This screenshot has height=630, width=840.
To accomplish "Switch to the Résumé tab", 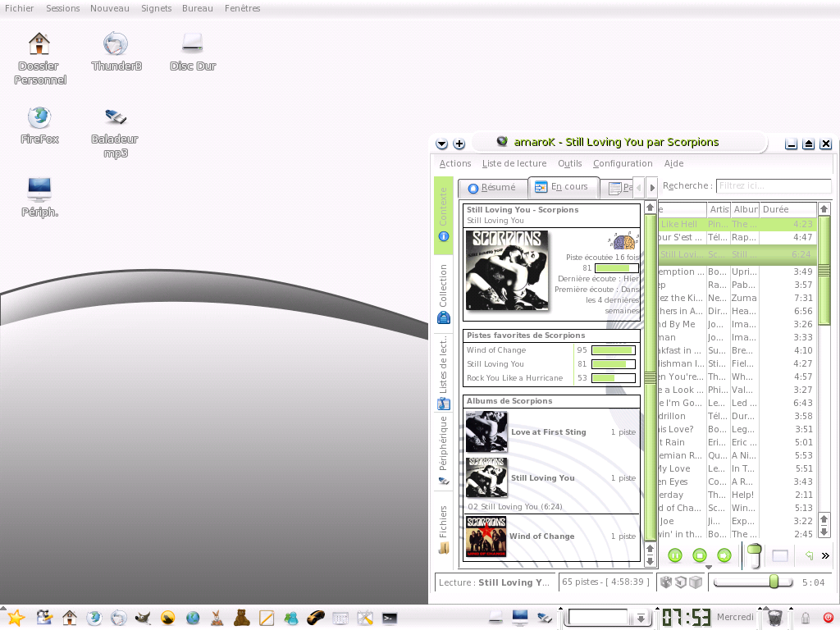I will click(492, 188).
